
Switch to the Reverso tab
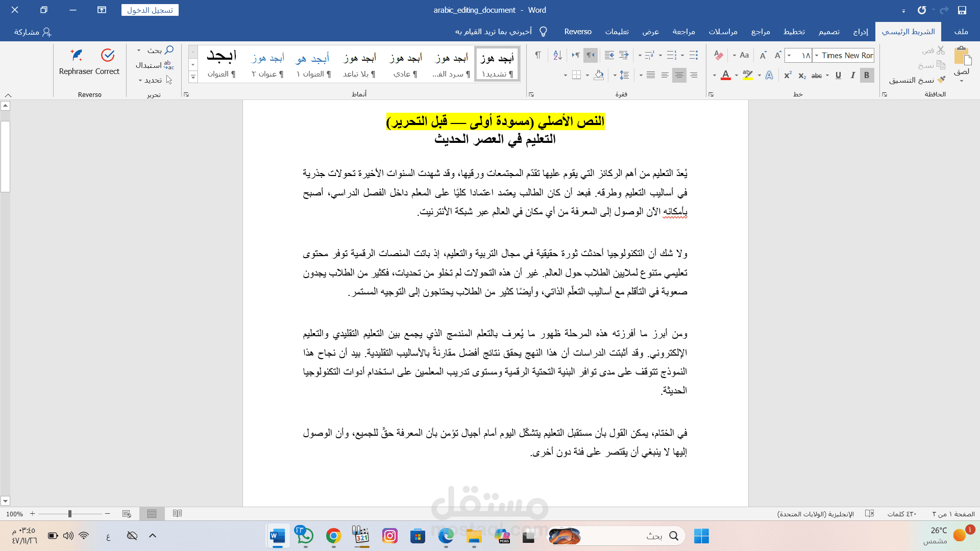(x=578, y=32)
